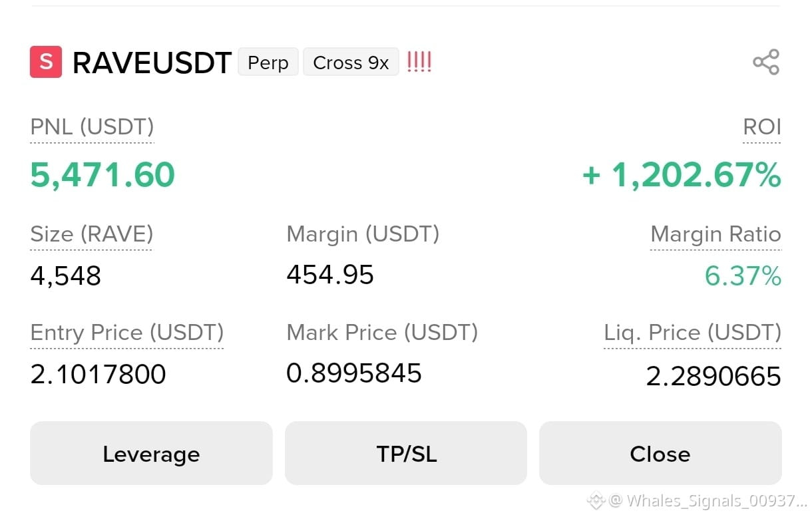
Task: Open the Leverage button
Action: (151, 454)
